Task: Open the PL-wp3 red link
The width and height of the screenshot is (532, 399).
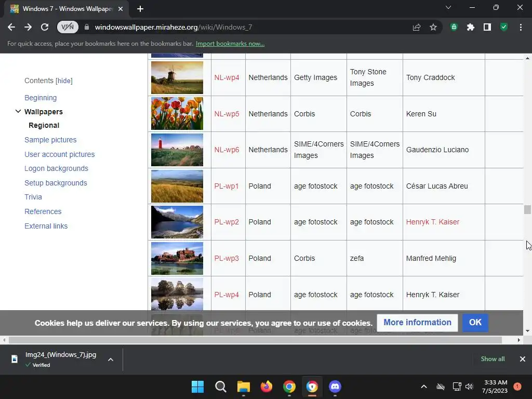Action: [227, 258]
